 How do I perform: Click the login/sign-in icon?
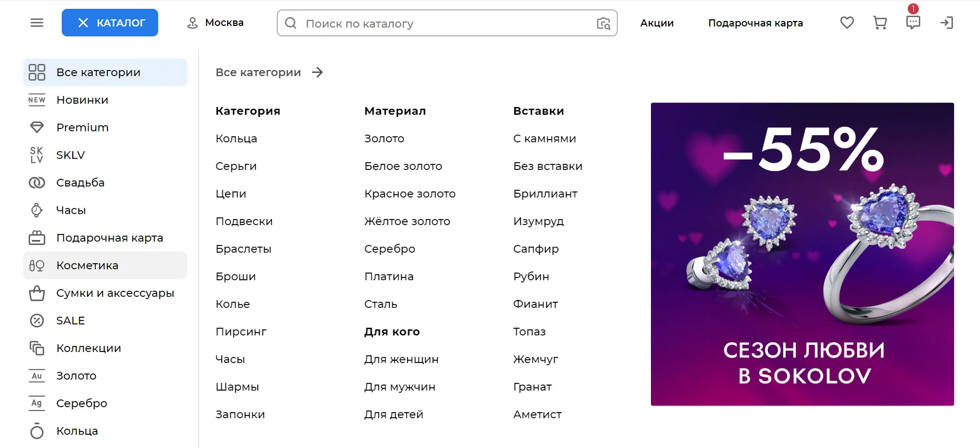(x=947, y=23)
